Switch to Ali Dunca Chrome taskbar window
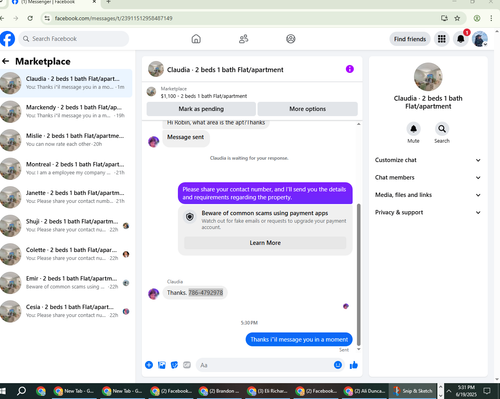This screenshot has width=500, height=399. tap(364, 391)
